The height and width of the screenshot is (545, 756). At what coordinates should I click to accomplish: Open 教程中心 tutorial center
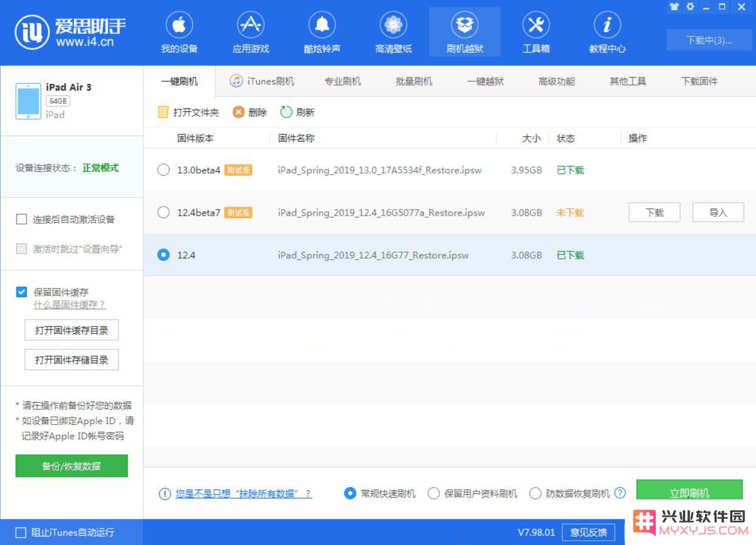point(607,33)
